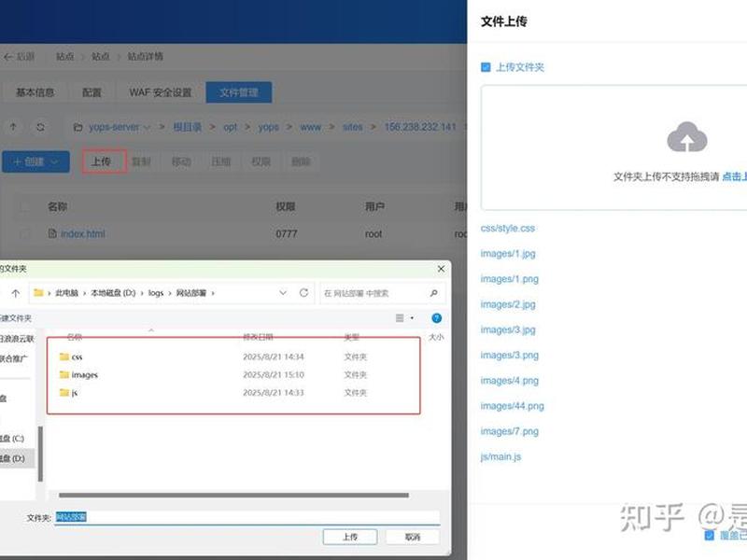Click the back arrow icon next to 返回
Viewport: 747px width, 560px height.
tap(8, 57)
